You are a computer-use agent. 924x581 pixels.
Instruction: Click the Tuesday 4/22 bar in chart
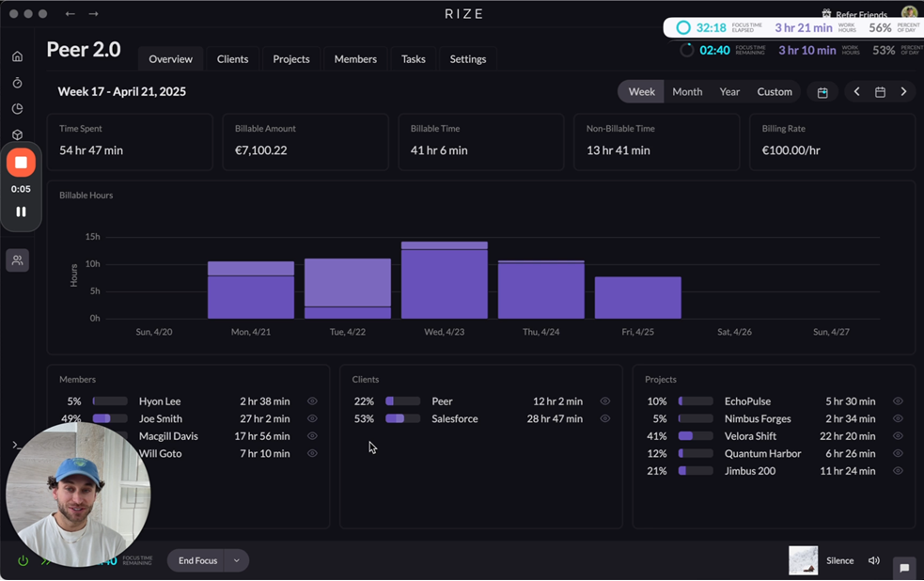tap(348, 289)
